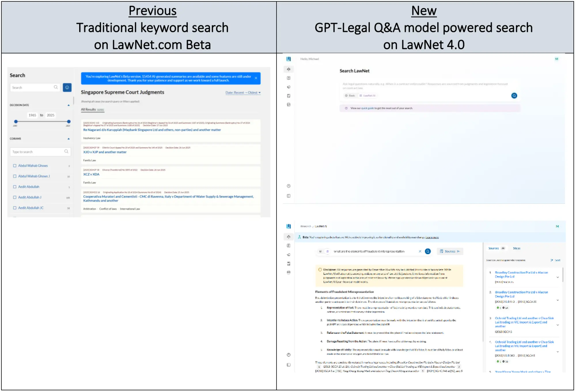Select the scales icon in the LawNet AI results sidebar
576x392 pixels.
coord(289,237)
